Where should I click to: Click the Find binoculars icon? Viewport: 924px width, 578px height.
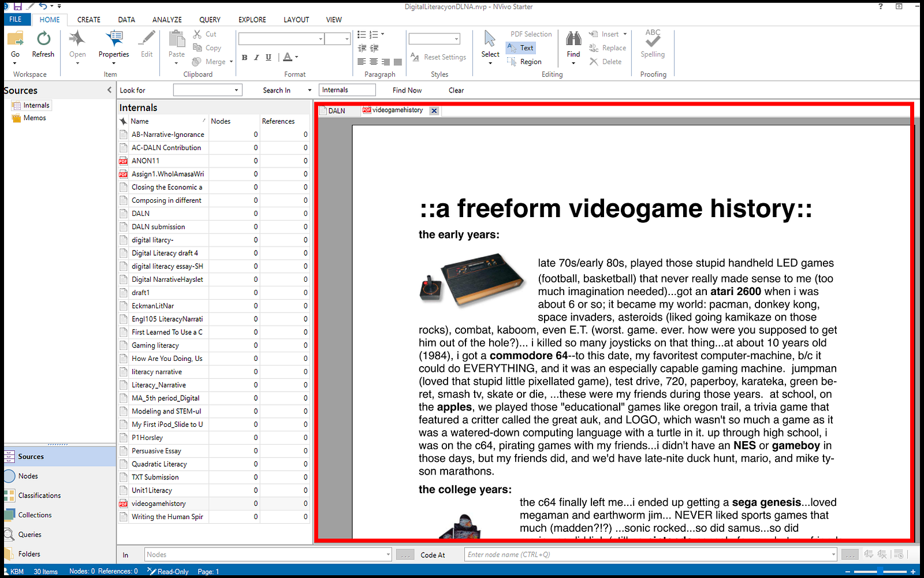573,39
